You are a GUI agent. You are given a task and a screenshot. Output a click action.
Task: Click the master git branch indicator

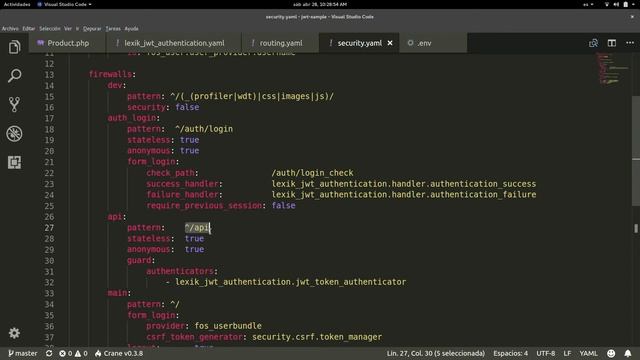point(23,353)
